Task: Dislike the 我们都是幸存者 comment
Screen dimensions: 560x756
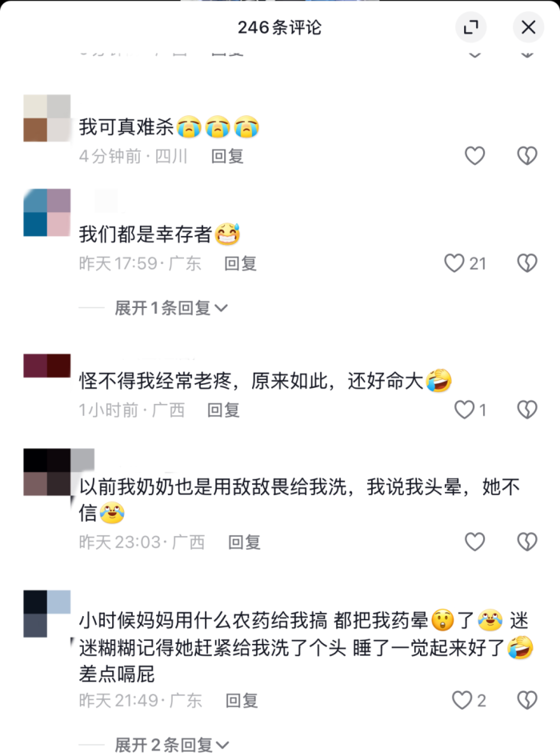Action: pos(526,263)
